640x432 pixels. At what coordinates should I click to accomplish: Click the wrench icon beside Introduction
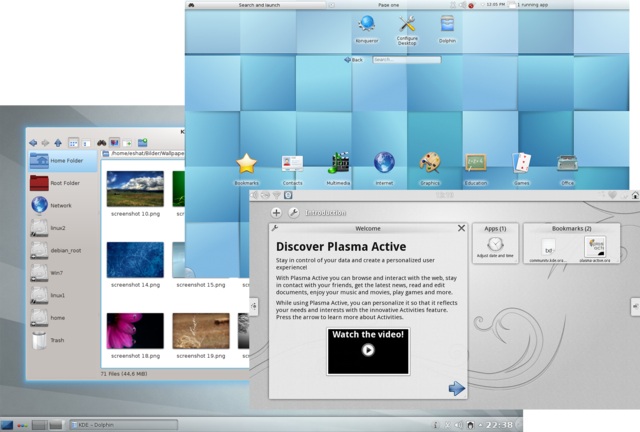(293, 212)
